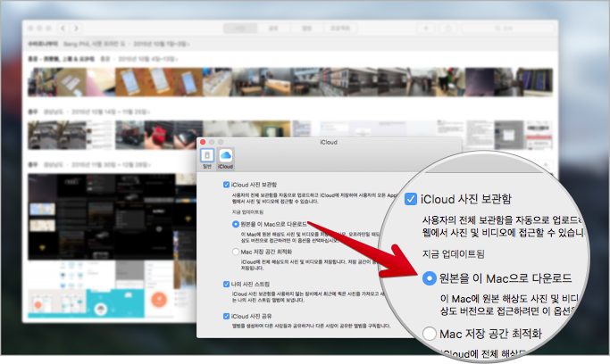Open the share button in Photos toolbar
Screen dimensions: 610x364
(448, 29)
